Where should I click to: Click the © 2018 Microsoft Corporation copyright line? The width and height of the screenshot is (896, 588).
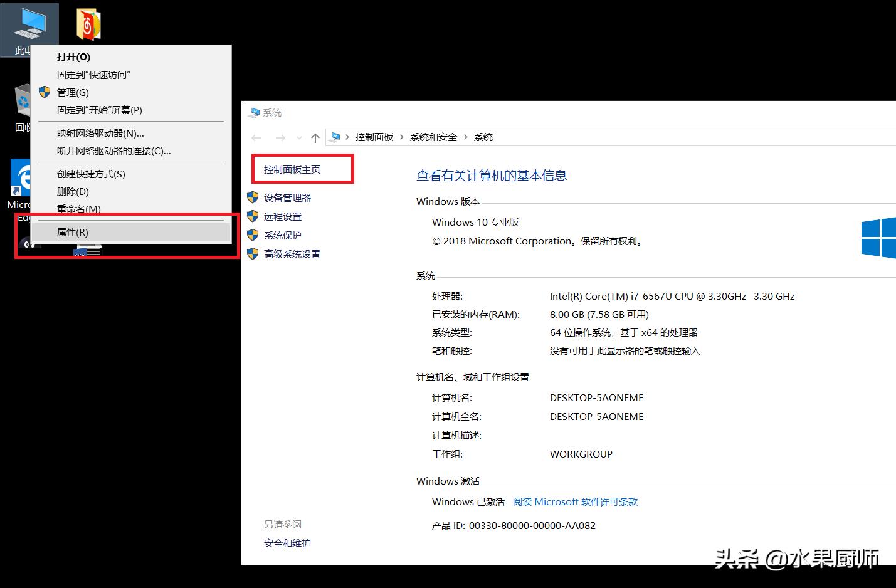click(x=538, y=241)
